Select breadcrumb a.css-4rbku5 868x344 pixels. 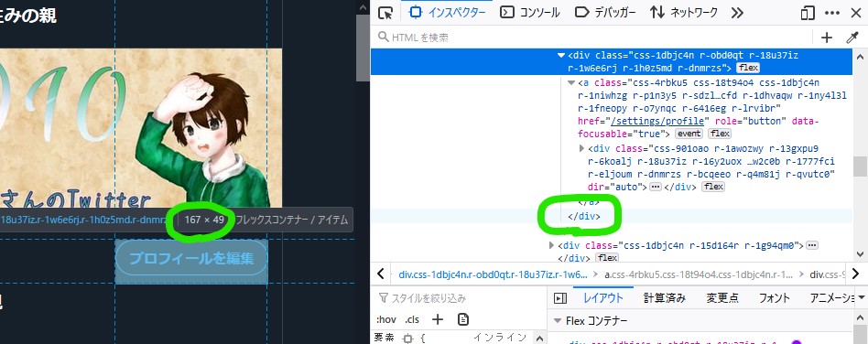point(699,274)
